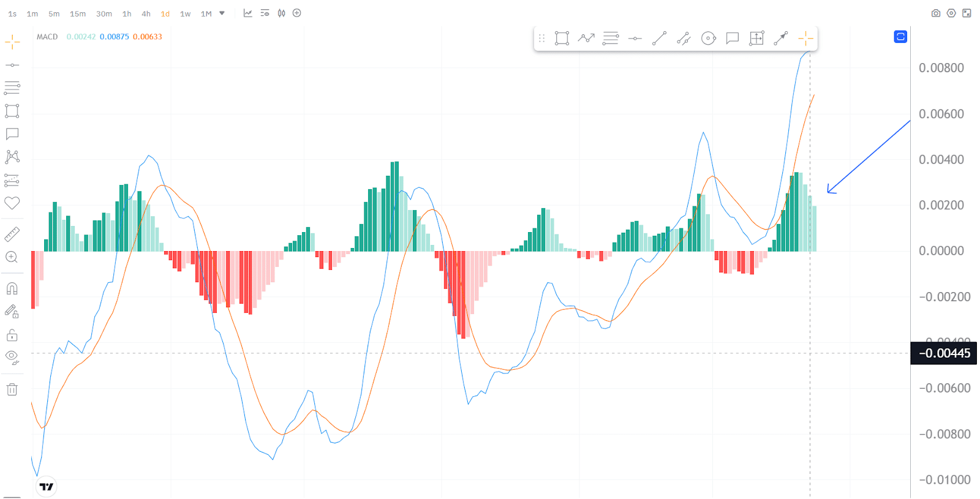Screen dimensions: 980x499
Task: Toggle magnet snap mode
Action: click(12, 288)
